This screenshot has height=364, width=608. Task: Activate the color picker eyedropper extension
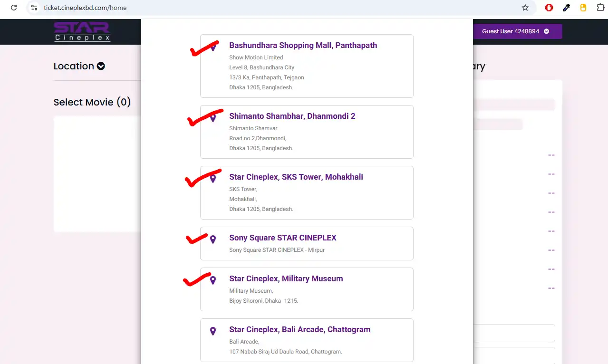pyautogui.click(x=566, y=8)
